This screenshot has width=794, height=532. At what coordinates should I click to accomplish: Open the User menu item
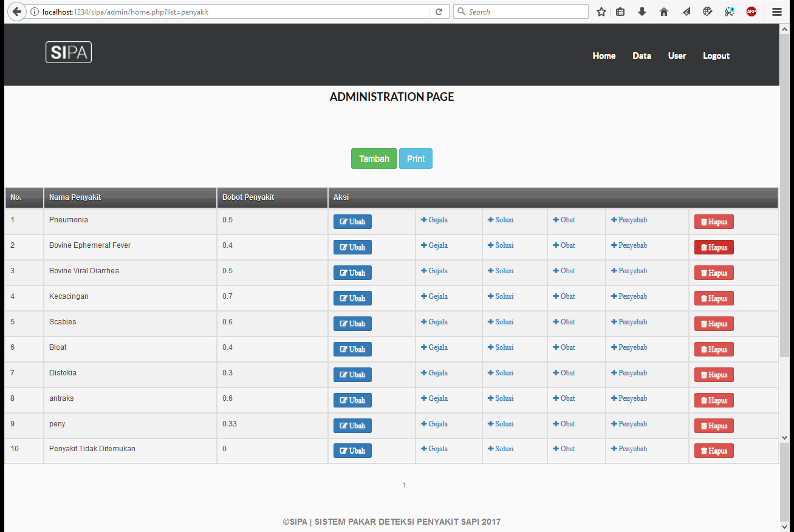click(677, 56)
